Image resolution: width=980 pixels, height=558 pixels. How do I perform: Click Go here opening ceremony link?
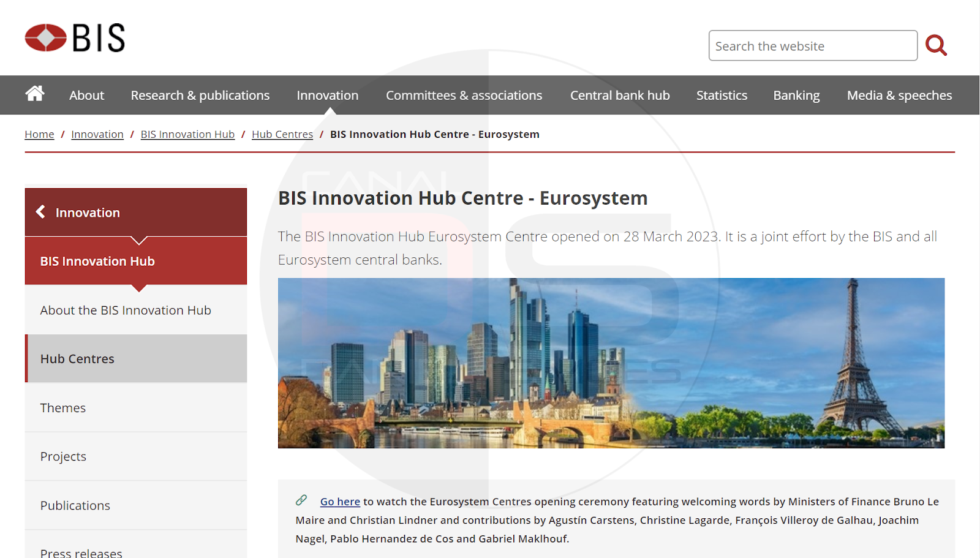point(340,502)
